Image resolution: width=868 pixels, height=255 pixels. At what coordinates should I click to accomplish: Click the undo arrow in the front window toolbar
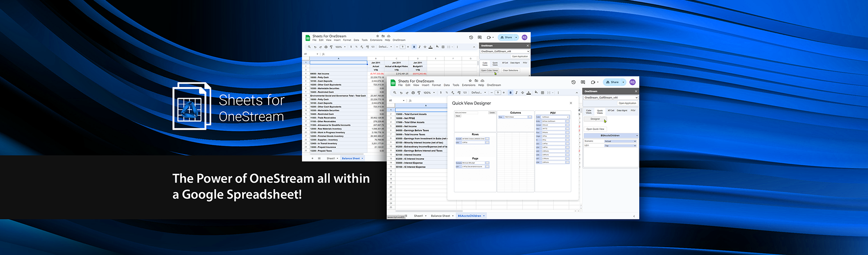401,92
